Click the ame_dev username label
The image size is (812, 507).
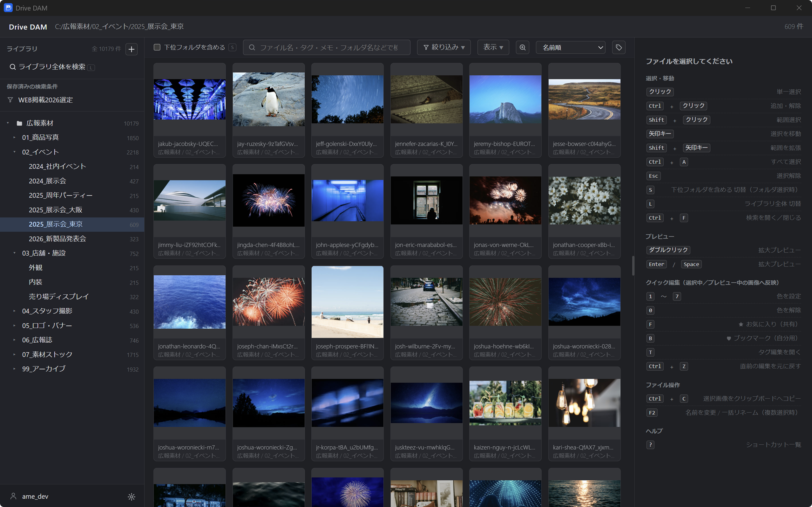[35, 497]
